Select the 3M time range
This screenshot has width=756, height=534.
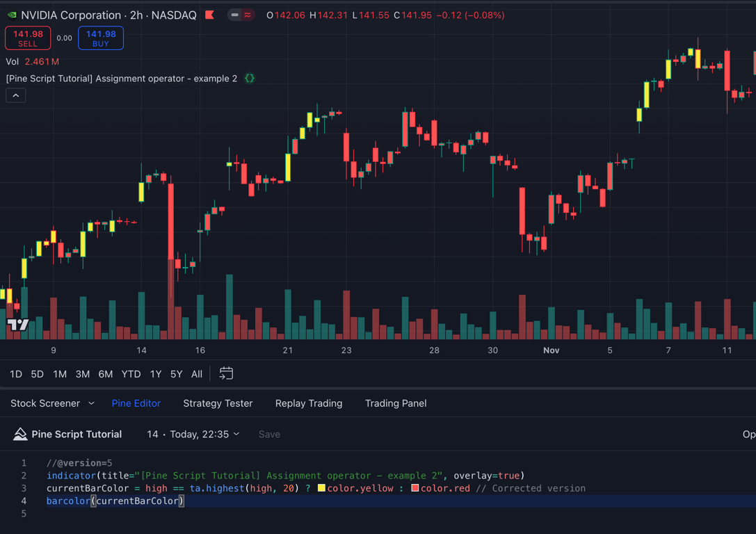click(83, 374)
